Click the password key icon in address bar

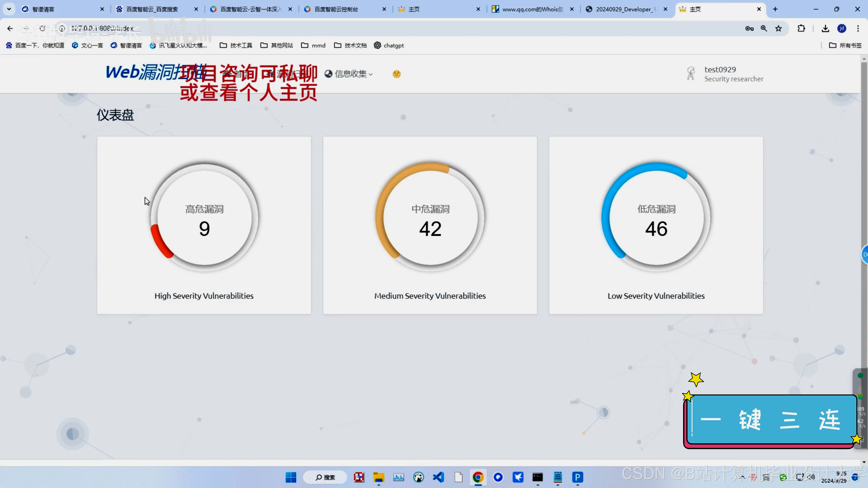point(749,29)
